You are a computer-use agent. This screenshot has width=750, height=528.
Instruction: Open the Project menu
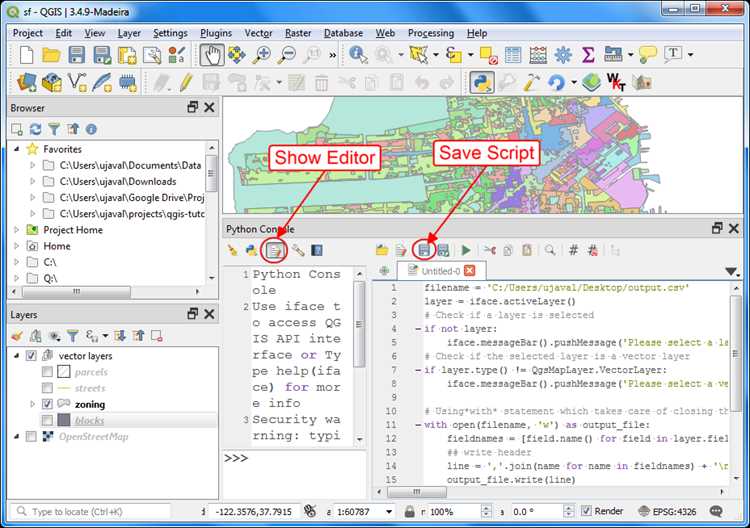(27, 33)
